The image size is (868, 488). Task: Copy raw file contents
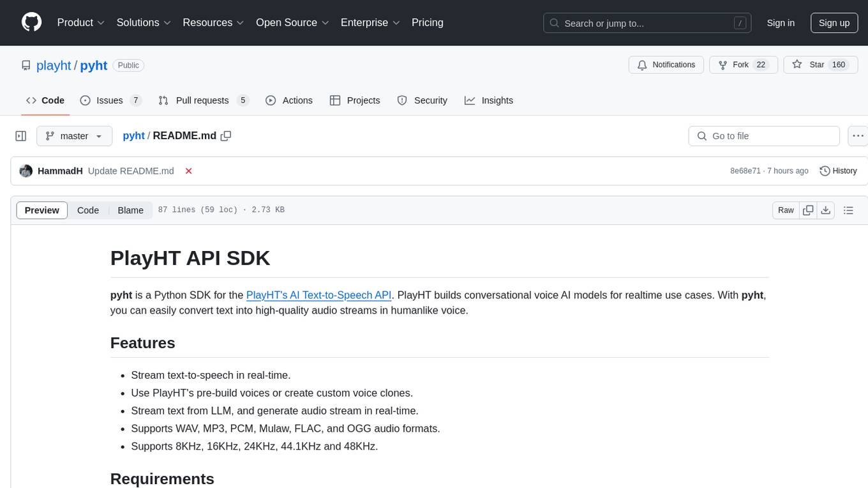pyautogui.click(x=808, y=210)
